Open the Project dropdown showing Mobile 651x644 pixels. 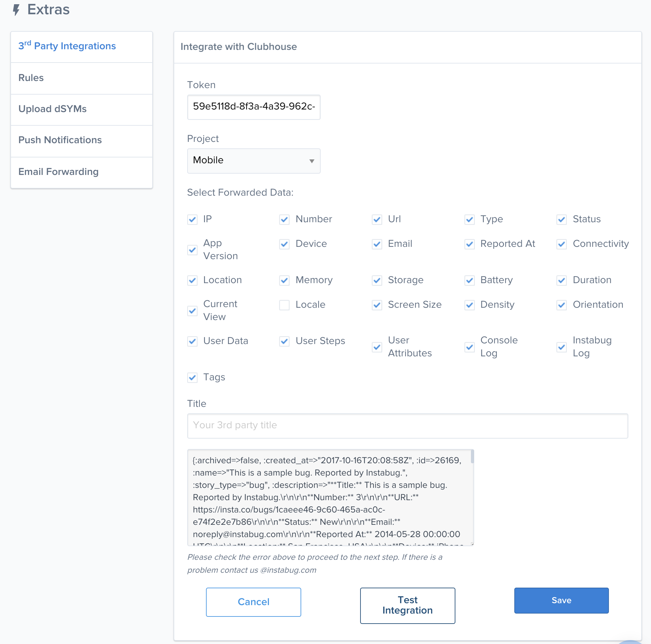pyautogui.click(x=253, y=161)
